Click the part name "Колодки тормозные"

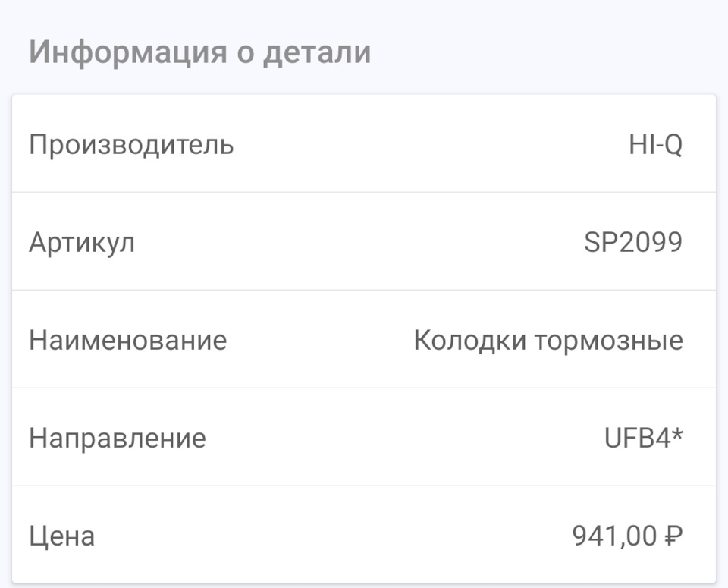click(x=548, y=340)
